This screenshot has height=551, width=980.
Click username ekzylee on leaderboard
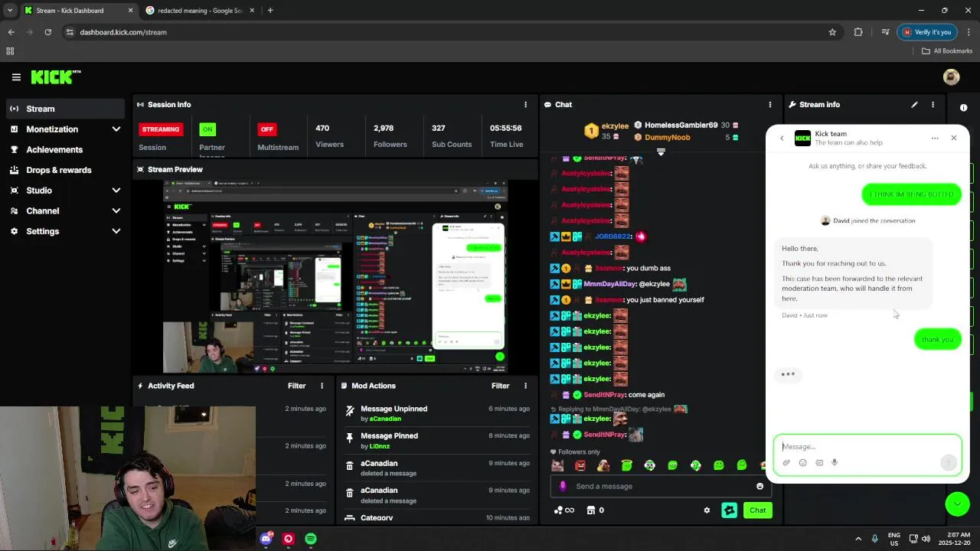pyautogui.click(x=615, y=126)
